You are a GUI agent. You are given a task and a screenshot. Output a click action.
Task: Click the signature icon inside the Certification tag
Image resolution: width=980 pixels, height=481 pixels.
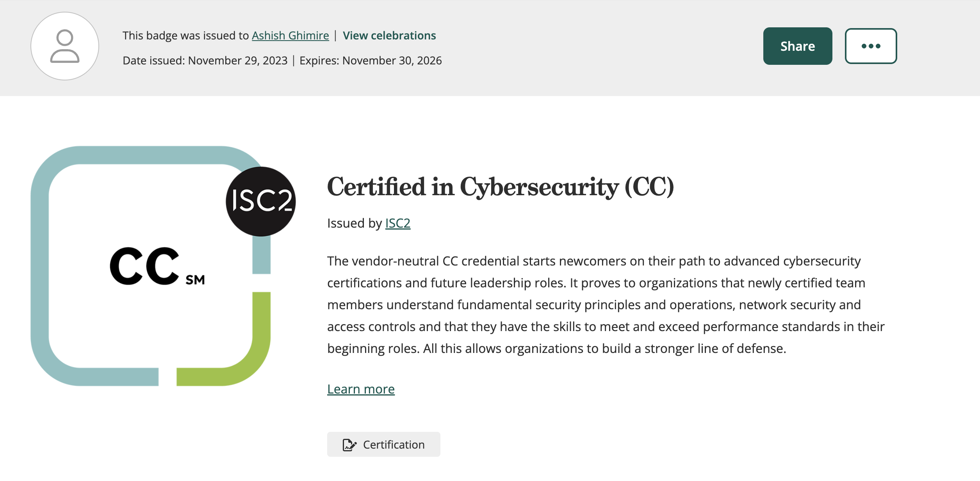tap(350, 444)
